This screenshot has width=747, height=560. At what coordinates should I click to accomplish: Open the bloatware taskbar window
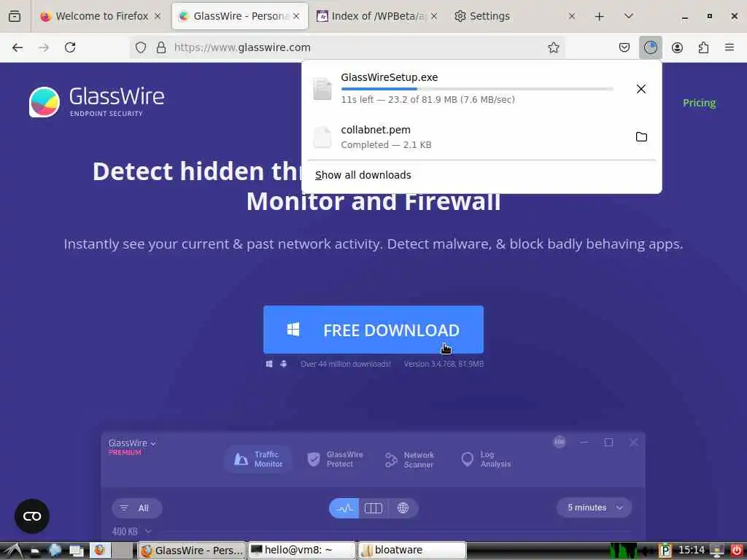(411, 550)
